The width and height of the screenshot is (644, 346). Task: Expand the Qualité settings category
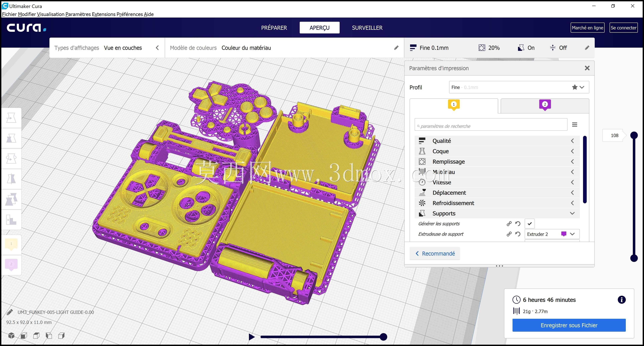pos(497,141)
